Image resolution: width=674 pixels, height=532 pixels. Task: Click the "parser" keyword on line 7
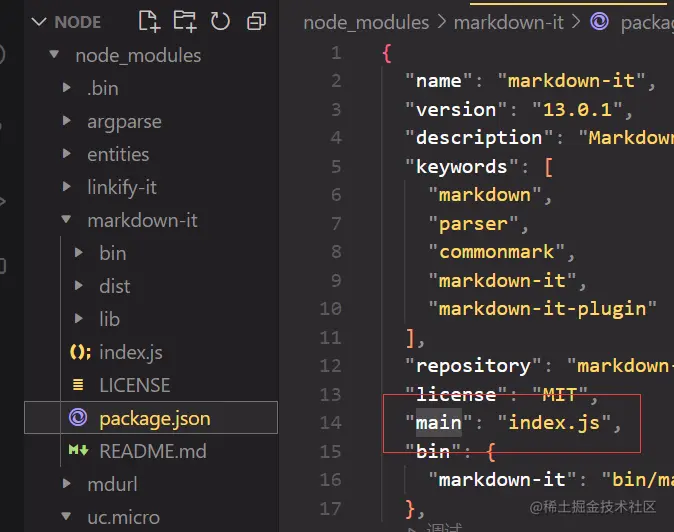click(x=473, y=224)
